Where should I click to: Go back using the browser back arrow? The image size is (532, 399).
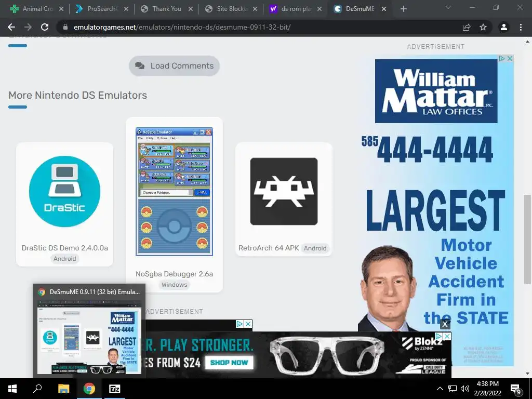(x=11, y=27)
